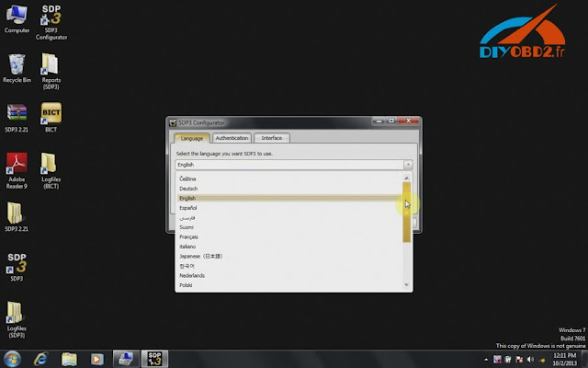Open the Action Center flag tray icon
The image size is (588, 368).
pyautogui.click(x=519, y=360)
